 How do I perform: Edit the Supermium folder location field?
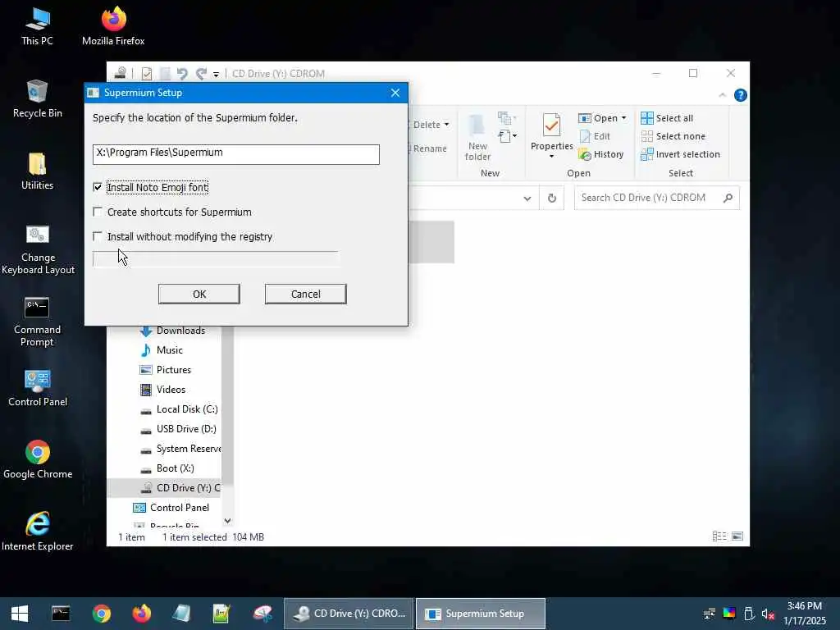pyautogui.click(x=236, y=154)
